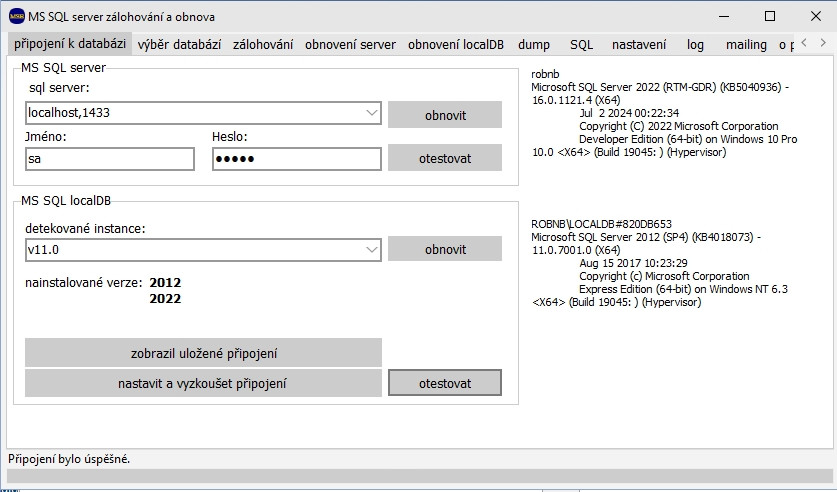Open the zálohování tab
The image size is (837, 492).
pos(263,45)
